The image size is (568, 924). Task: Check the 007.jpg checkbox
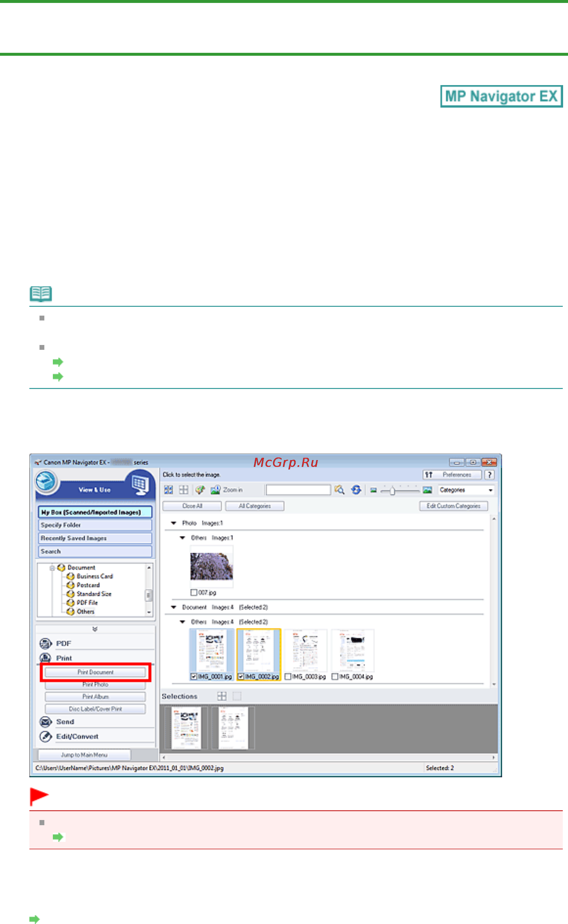tap(194, 593)
